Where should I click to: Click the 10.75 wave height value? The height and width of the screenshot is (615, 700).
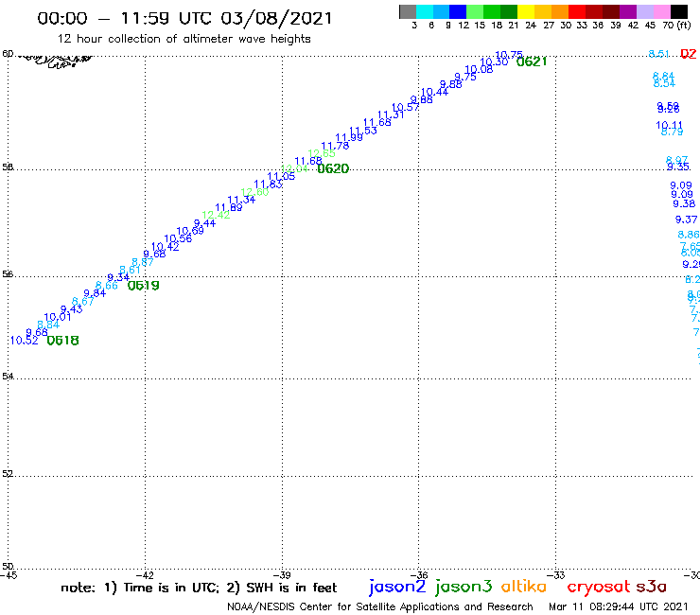coord(509,55)
